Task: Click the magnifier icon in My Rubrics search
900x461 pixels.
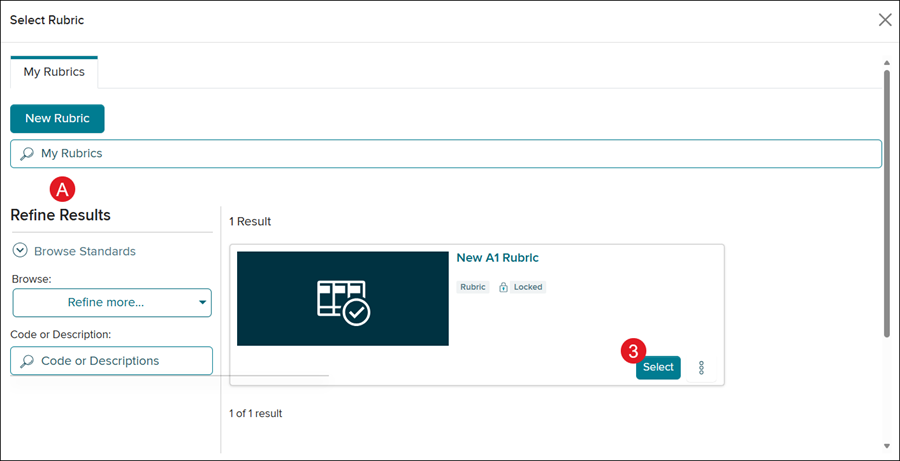Action: click(x=27, y=154)
